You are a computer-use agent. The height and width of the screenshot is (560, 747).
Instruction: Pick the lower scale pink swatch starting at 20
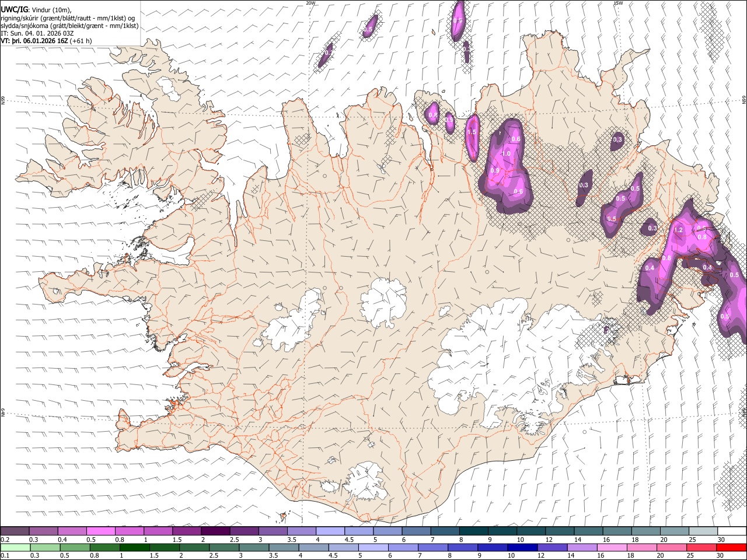[x=671, y=547]
